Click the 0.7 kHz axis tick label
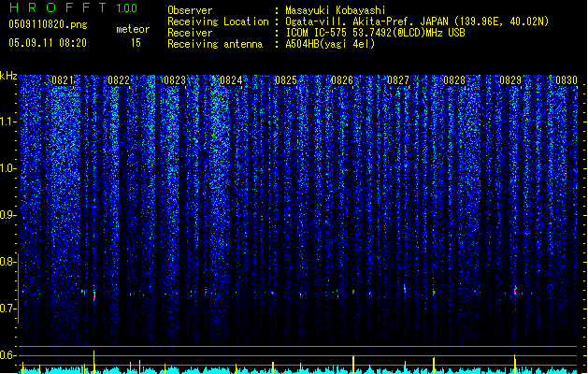Image resolution: width=588 pixels, height=374 pixels. 7,309
